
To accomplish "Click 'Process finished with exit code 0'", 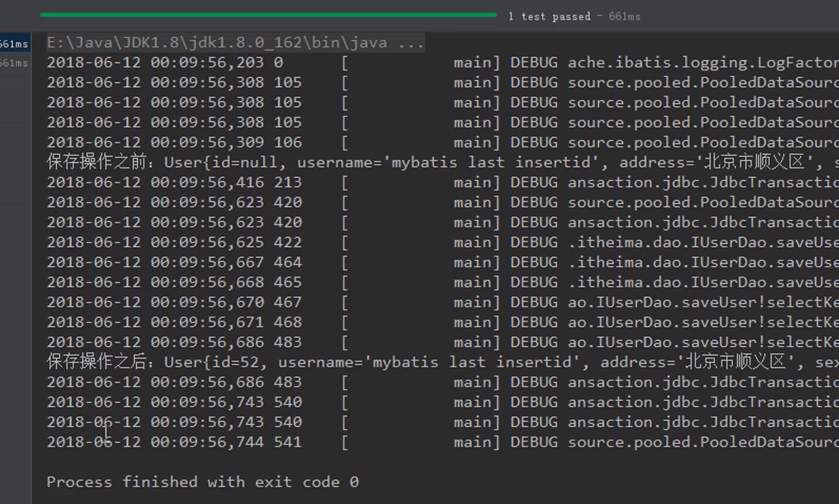I will coord(202,482).
